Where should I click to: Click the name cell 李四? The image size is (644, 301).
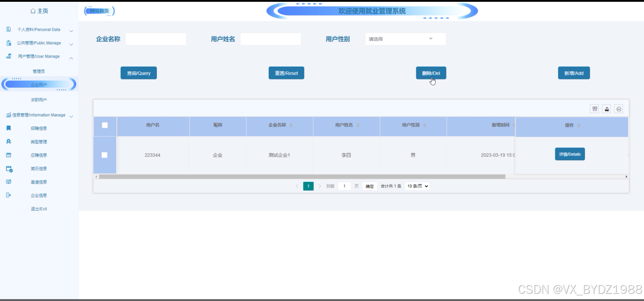pyautogui.click(x=346, y=155)
